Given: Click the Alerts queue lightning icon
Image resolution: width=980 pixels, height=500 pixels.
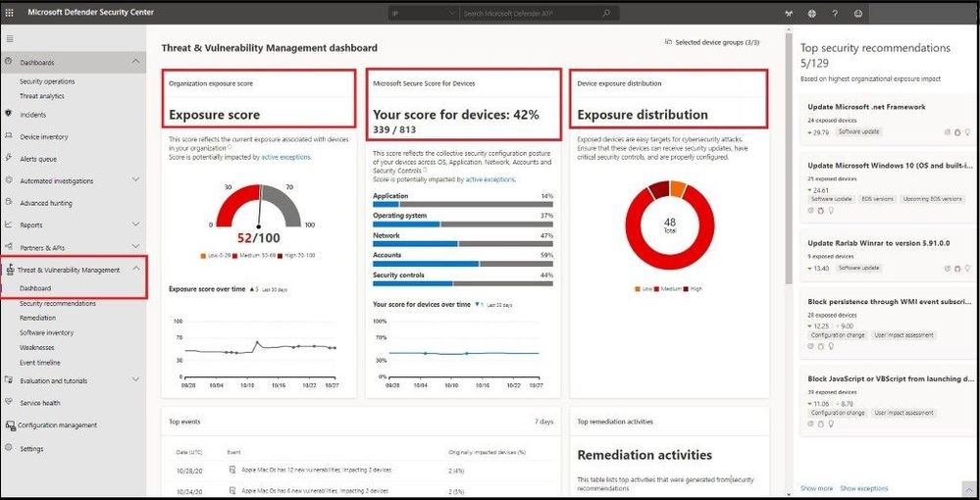Looking at the screenshot, I should 9,158.
